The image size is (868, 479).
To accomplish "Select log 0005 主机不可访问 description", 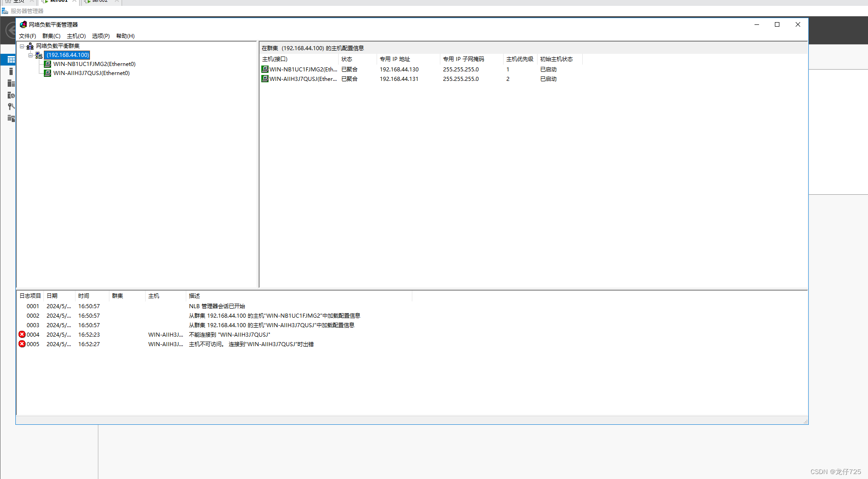I will [251, 344].
